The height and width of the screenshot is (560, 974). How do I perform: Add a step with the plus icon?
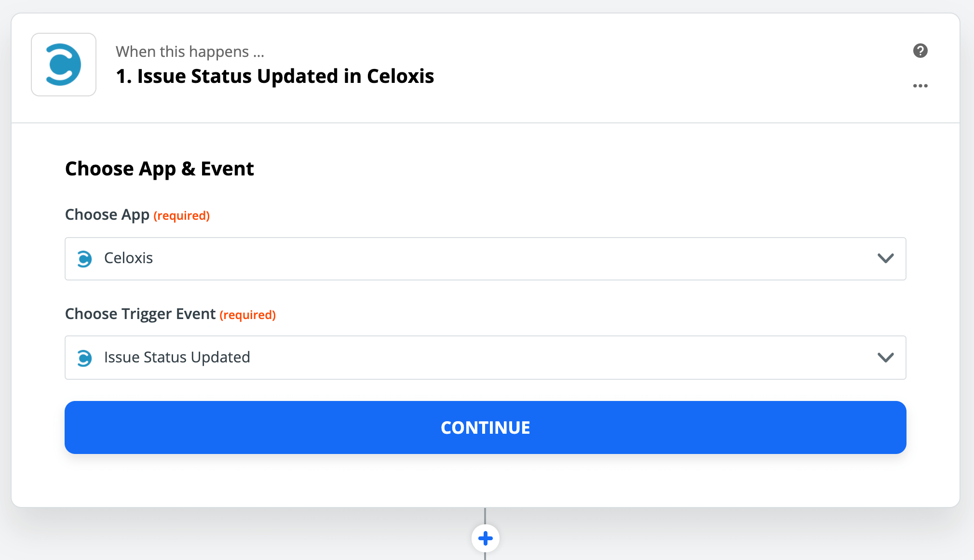coord(485,538)
